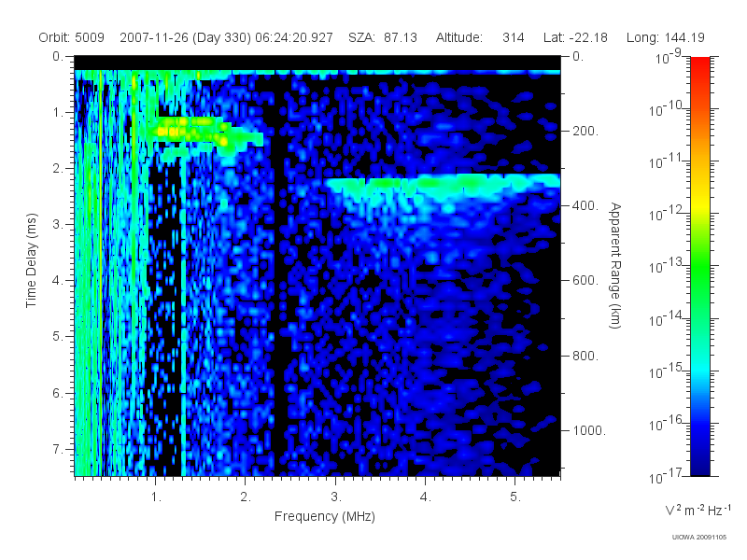747x560 pixels.
Task: Click the time delay tick label '7.'
Action: click(58, 449)
